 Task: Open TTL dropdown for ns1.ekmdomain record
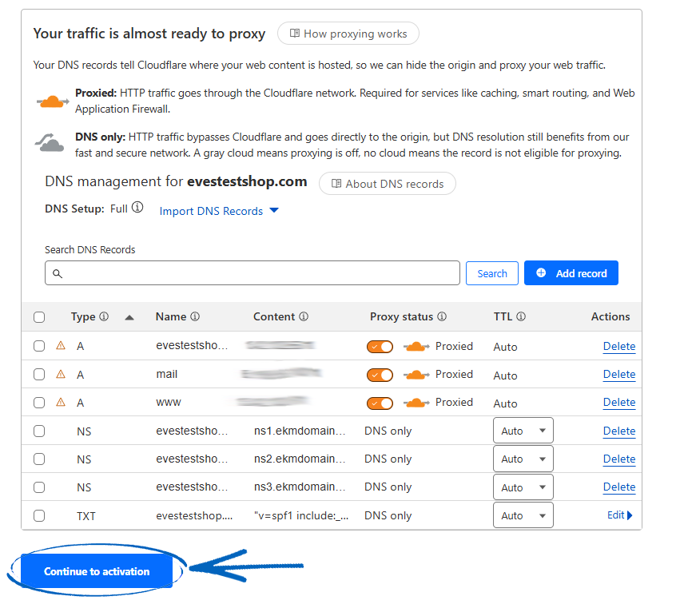pyautogui.click(x=523, y=431)
